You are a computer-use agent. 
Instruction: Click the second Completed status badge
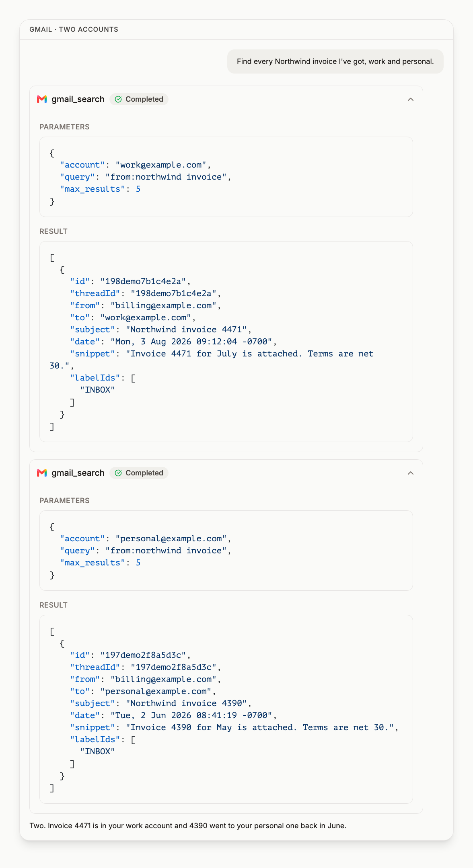point(139,473)
